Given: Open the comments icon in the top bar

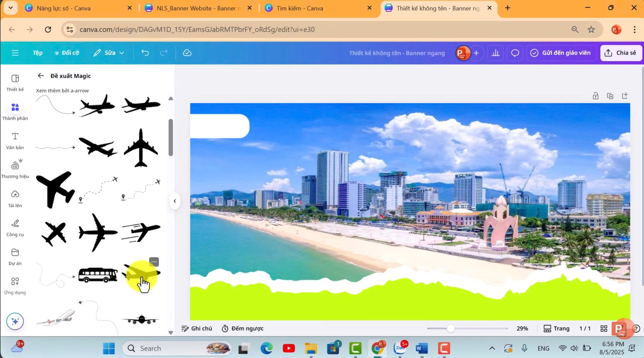Looking at the screenshot, I should click(x=515, y=53).
